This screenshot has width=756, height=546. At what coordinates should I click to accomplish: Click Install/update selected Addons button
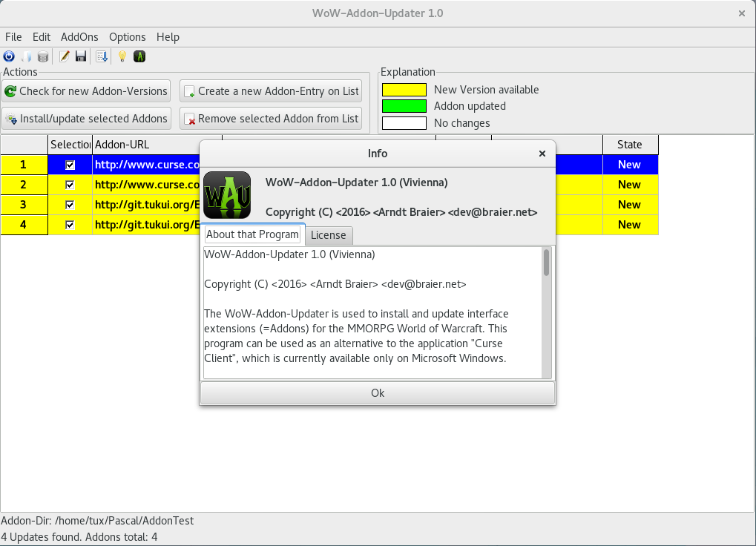pyautogui.click(x=86, y=119)
